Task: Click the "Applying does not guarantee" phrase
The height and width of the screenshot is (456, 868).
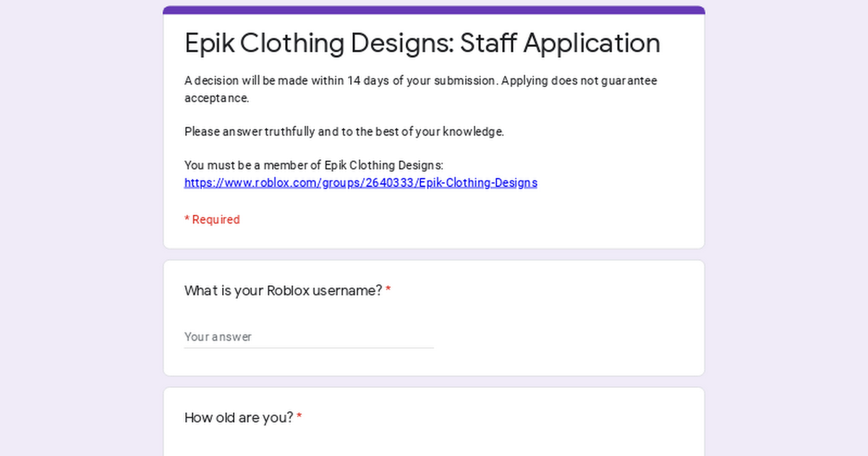Action: (579, 80)
